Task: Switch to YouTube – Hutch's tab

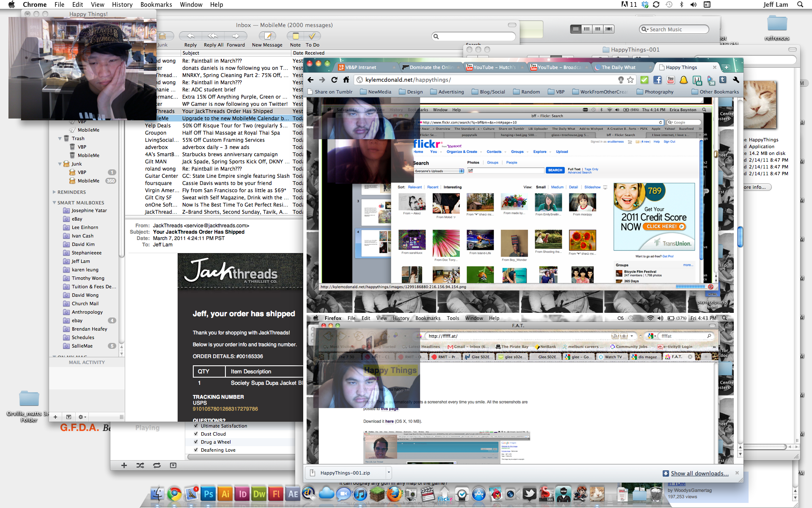Action: coord(494,67)
